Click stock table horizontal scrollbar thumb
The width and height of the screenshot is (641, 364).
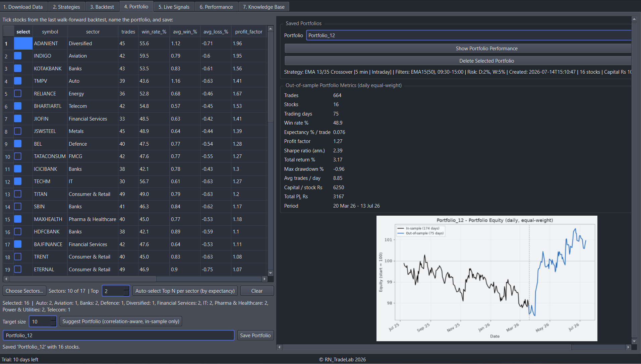[x=82, y=279]
